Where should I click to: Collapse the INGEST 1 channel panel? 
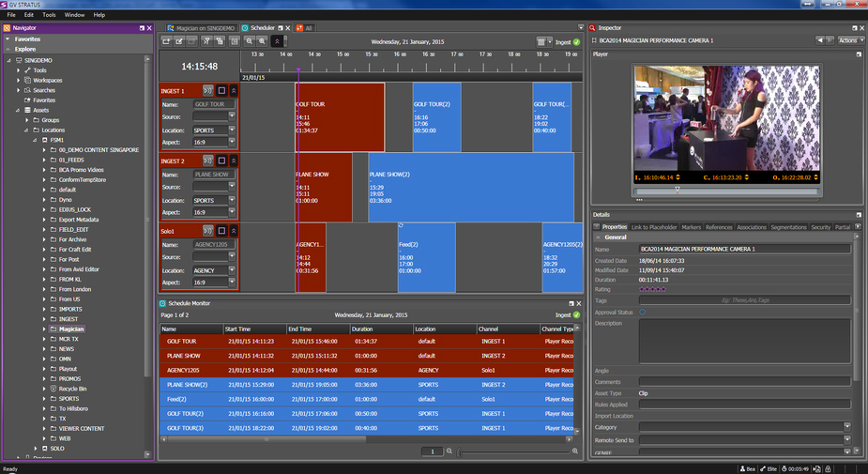click(x=234, y=91)
